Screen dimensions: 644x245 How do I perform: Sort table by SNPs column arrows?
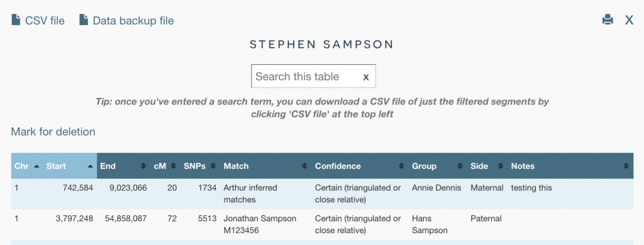click(x=213, y=166)
